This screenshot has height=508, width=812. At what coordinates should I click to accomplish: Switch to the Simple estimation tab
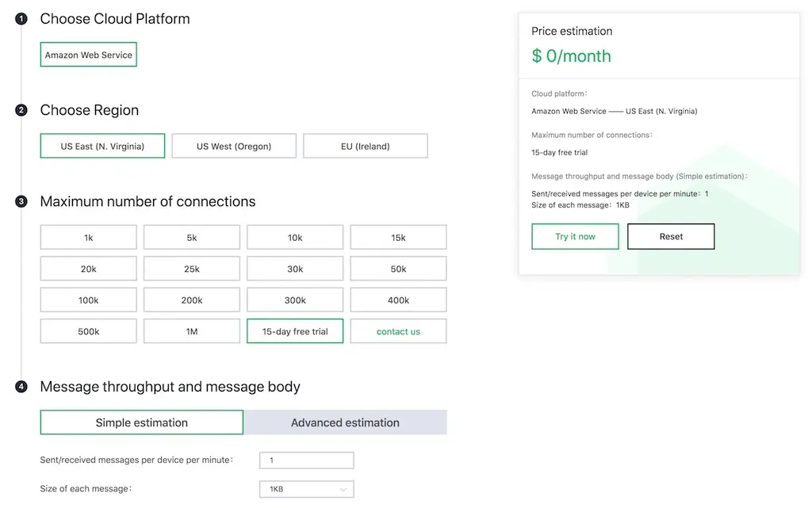coord(142,422)
